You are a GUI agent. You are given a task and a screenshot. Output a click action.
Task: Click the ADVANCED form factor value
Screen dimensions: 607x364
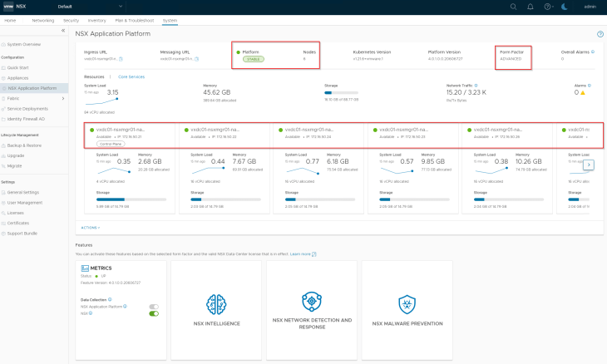(x=511, y=59)
